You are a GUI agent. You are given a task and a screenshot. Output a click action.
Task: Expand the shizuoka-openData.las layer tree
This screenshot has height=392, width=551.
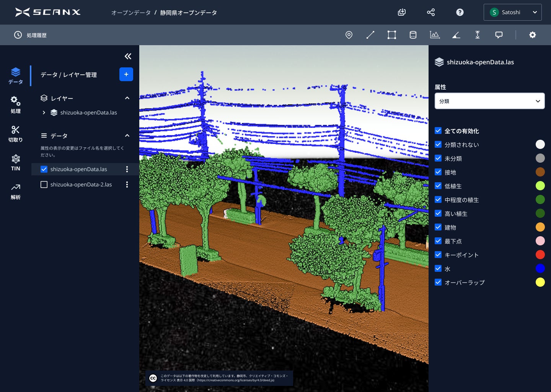(44, 113)
